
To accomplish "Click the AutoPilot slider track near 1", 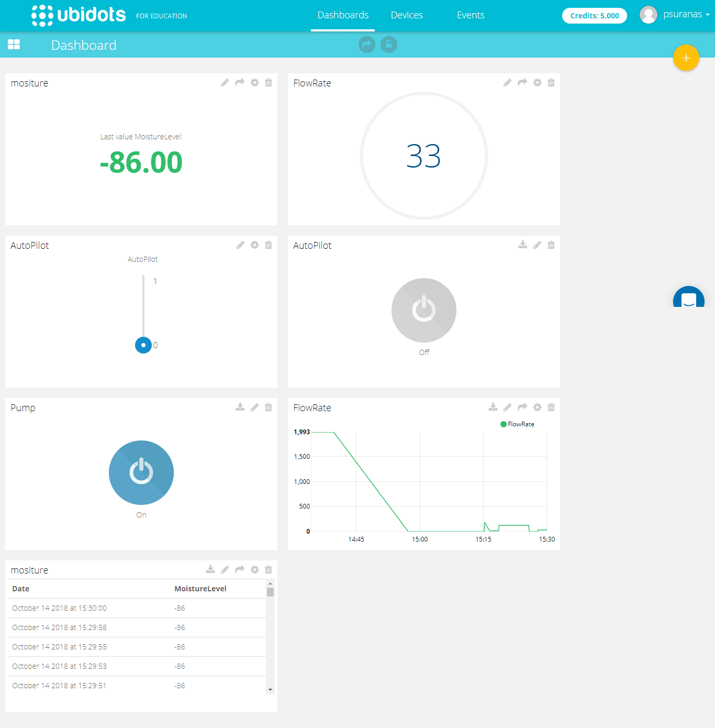I will 143,282.
